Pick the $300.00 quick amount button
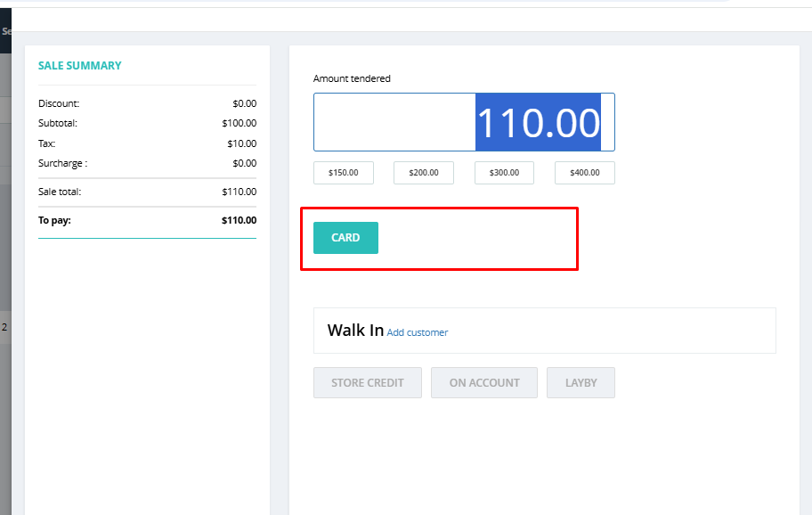The height and width of the screenshot is (515, 812). click(504, 173)
